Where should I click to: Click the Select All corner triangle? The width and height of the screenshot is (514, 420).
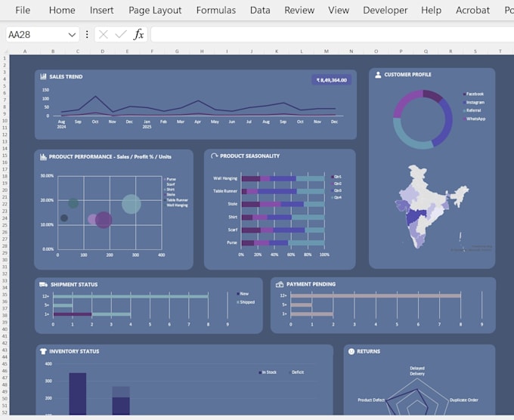coord(5,51)
